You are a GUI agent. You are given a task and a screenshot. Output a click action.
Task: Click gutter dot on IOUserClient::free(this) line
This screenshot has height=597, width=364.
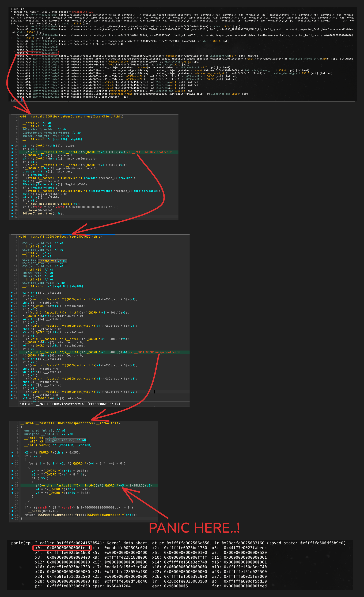pos(12,213)
